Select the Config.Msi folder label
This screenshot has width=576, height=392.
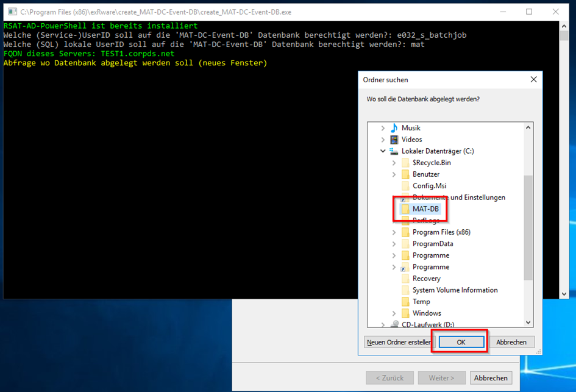click(x=429, y=186)
